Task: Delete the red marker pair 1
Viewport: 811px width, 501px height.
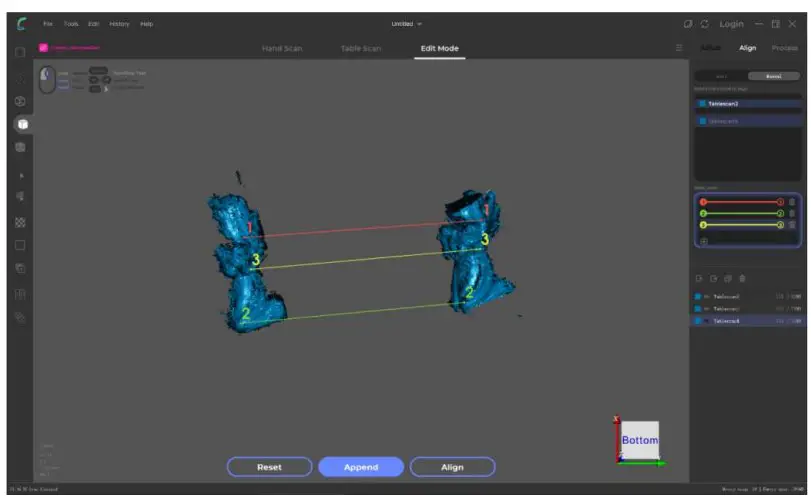Action: (792, 202)
